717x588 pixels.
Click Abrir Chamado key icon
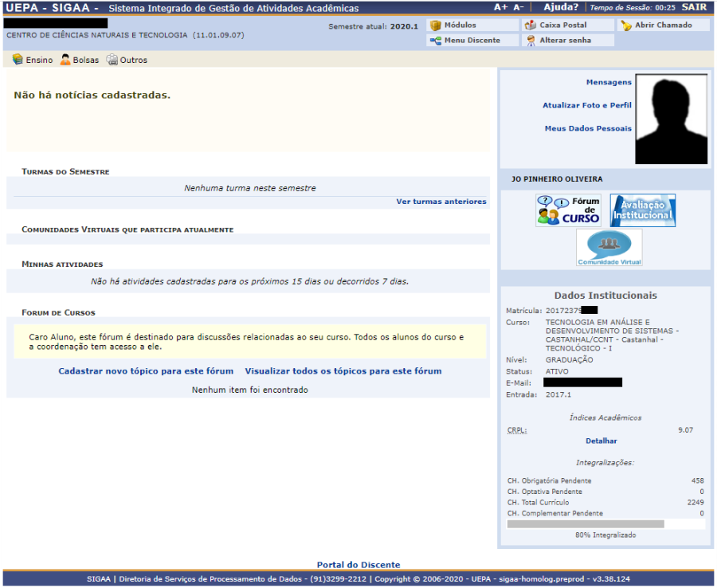click(x=626, y=25)
